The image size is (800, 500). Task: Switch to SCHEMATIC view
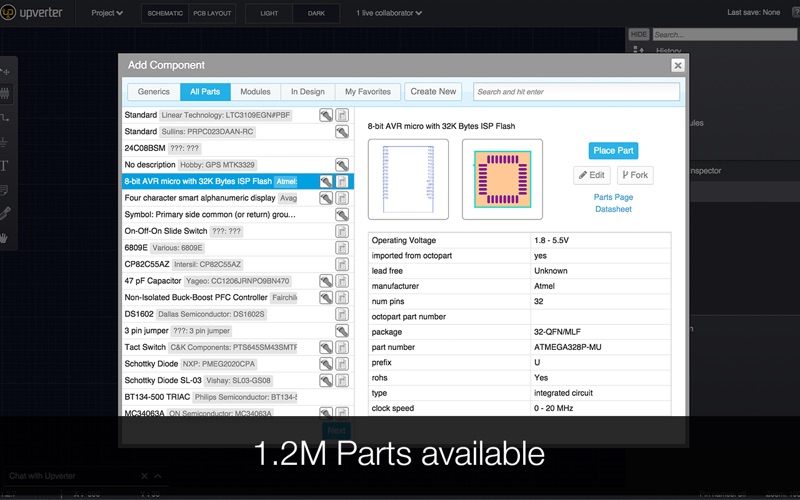pyautogui.click(x=165, y=13)
